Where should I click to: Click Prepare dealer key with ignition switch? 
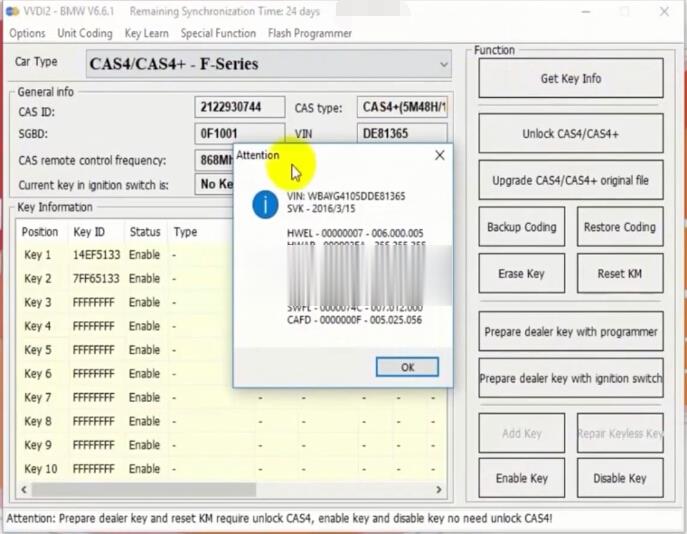pos(571,378)
